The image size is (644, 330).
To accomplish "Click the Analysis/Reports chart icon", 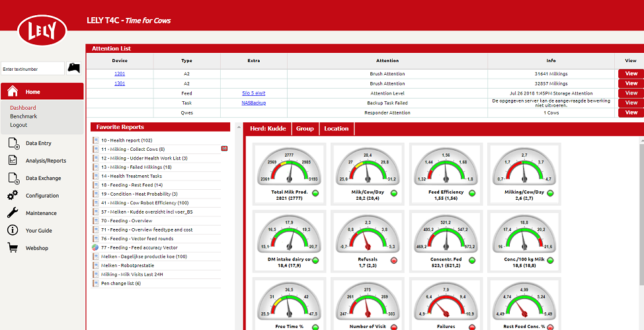I will tap(13, 160).
